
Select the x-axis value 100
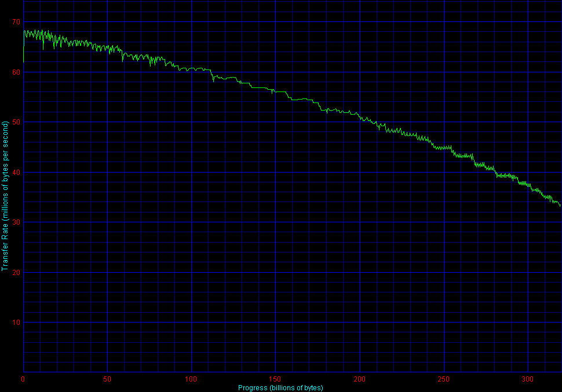pyautogui.click(x=191, y=379)
